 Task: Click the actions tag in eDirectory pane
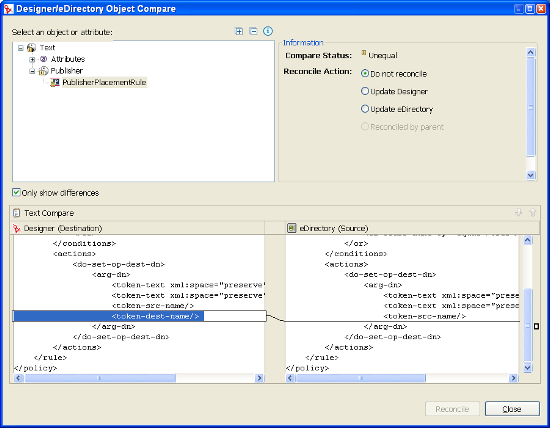[x=346, y=264]
